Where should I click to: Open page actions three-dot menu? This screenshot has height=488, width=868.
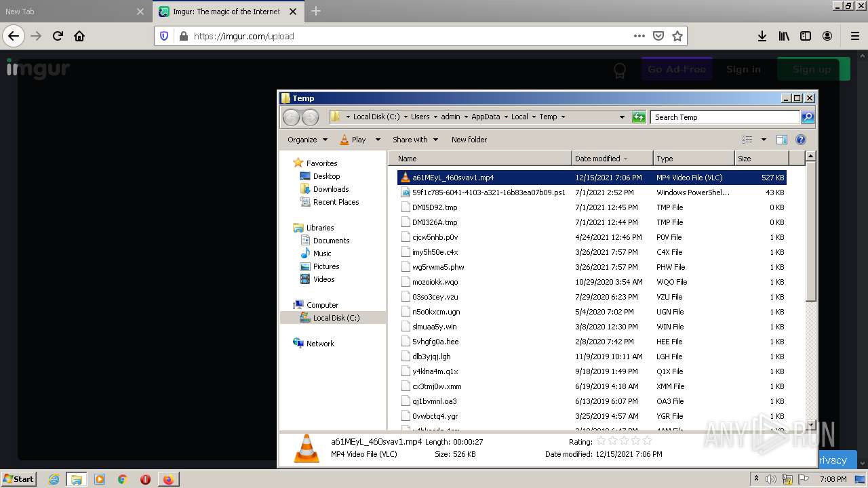tap(639, 36)
